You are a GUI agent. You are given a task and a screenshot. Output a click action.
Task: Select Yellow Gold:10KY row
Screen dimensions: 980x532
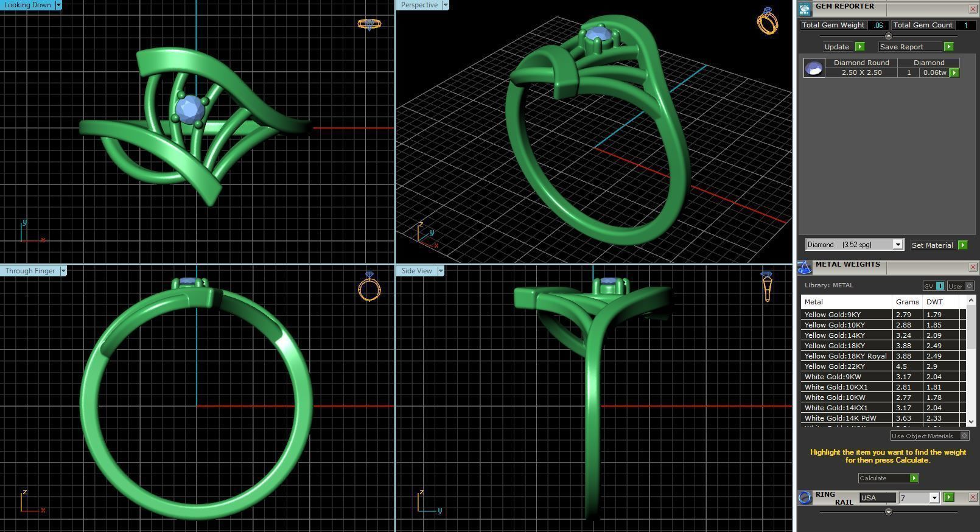tap(883, 325)
